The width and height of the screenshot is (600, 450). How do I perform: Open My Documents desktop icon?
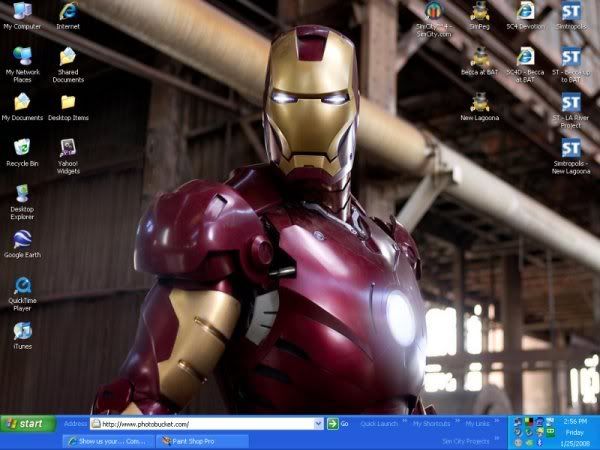click(x=22, y=107)
